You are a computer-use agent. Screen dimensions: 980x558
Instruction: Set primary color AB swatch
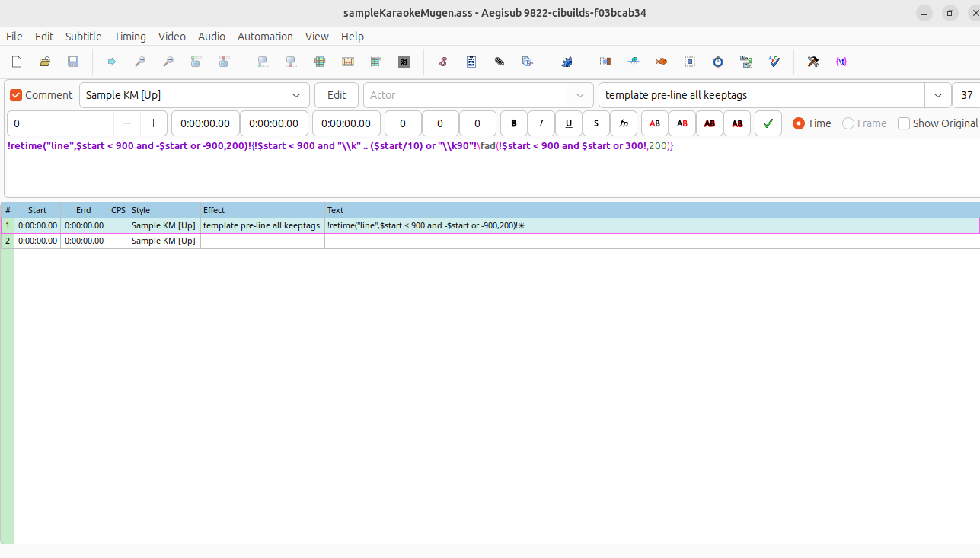click(x=655, y=123)
